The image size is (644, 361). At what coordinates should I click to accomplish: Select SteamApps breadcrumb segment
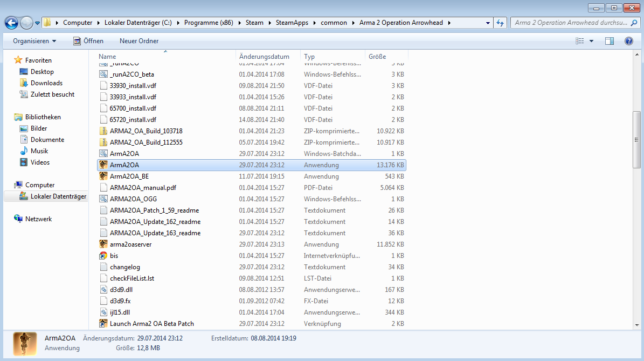[292, 23]
